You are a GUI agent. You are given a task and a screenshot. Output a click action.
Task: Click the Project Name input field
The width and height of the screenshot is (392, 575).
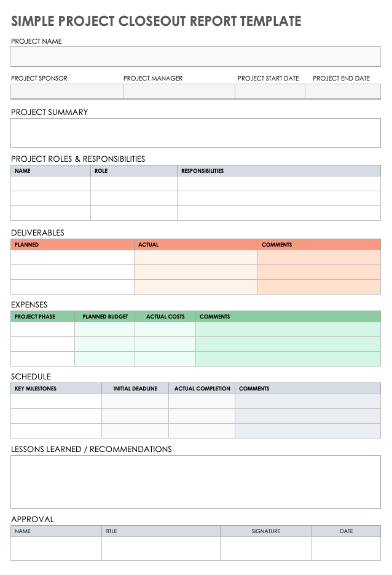195,57
